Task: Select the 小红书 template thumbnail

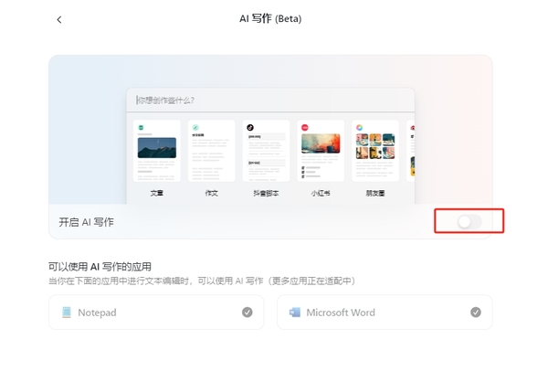Action: click(321, 151)
